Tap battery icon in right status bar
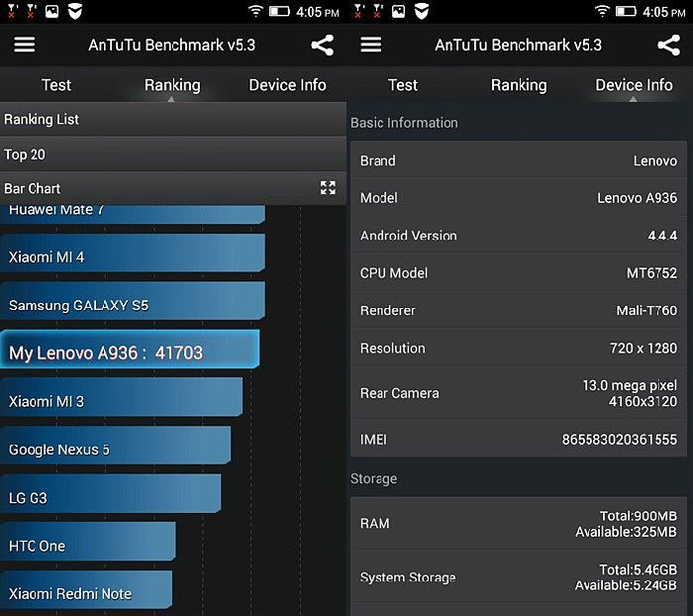The height and width of the screenshot is (616, 693). coord(626,11)
